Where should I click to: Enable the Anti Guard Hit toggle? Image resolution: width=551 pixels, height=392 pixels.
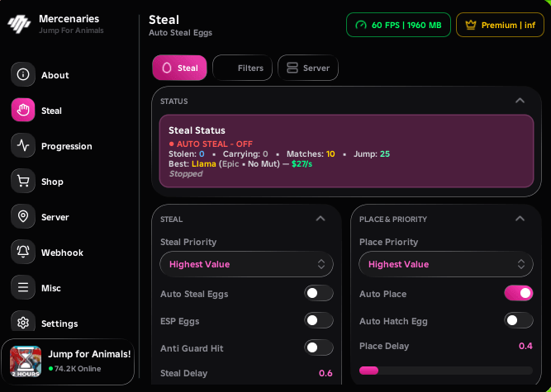[x=319, y=347]
